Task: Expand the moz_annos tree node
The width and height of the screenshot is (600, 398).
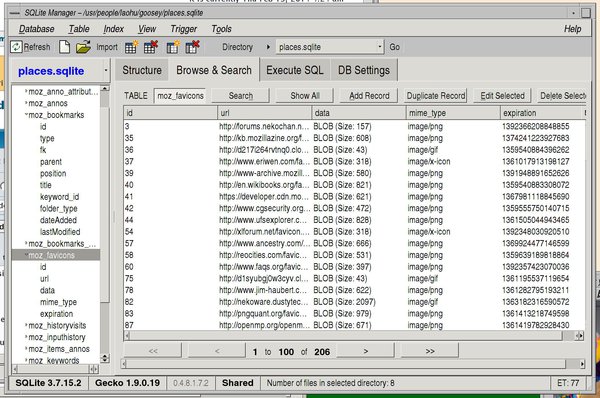Action: (x=26, y=103)
